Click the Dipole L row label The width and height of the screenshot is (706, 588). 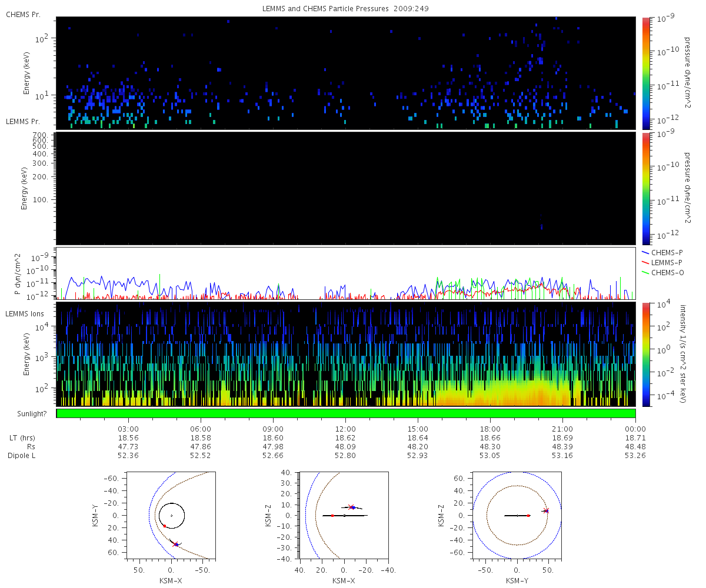click(x=24, y=456)
